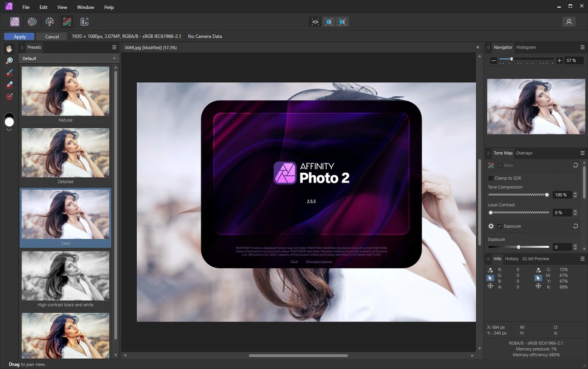Open the View menu
The image size is (588, 369).
(x=62, y=7)
